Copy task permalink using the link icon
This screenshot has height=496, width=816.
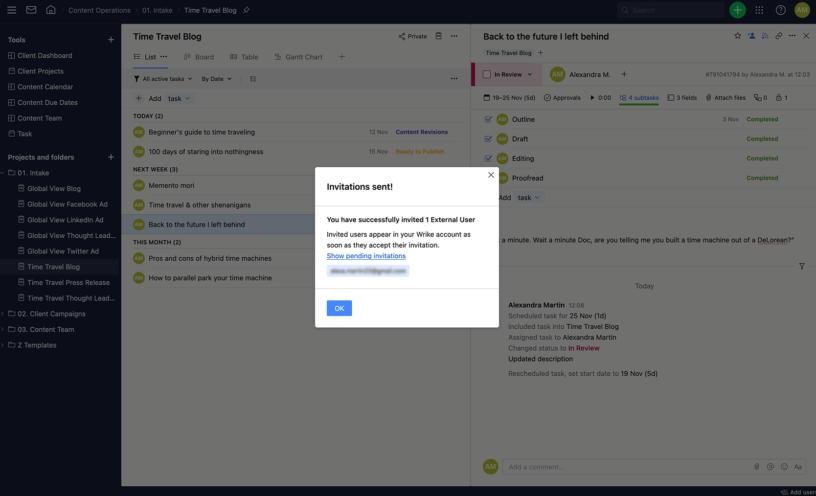click(x=779, y=36)
